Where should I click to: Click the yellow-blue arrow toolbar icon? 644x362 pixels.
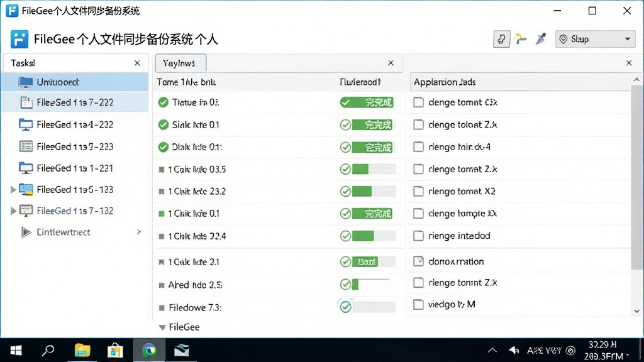(x=521, y=39)
